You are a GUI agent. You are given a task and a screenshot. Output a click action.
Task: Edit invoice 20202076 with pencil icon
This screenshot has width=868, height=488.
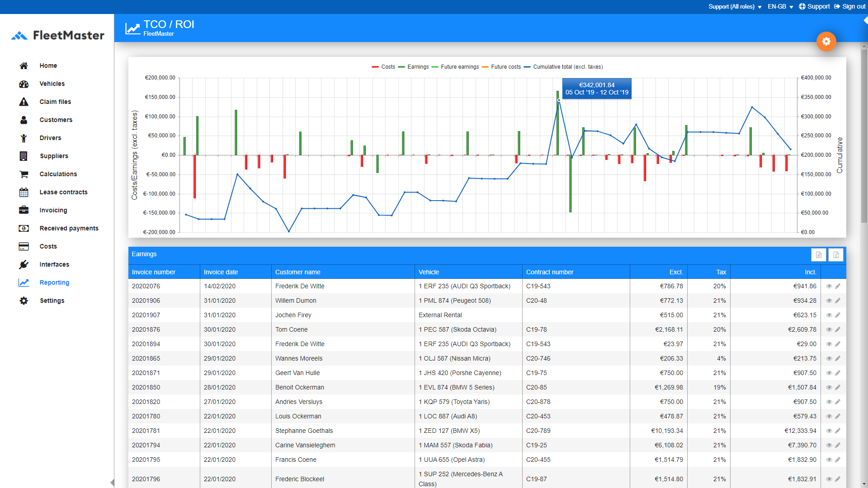tap(838, 286)
